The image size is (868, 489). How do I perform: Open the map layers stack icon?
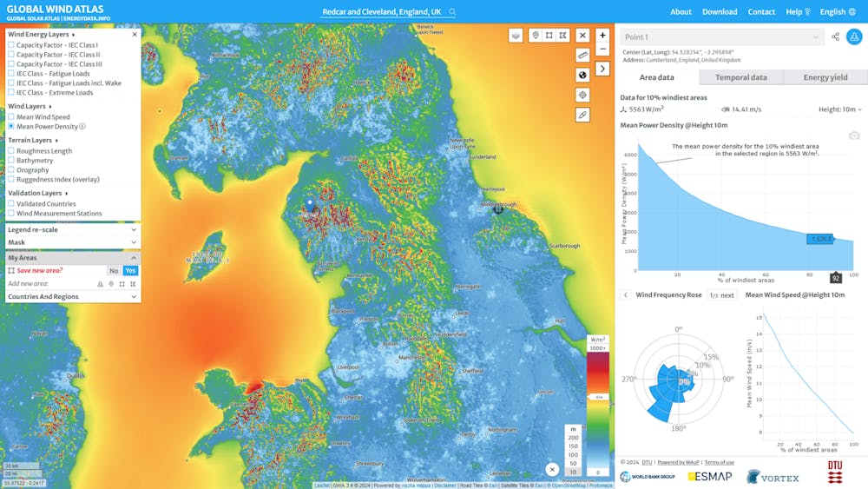(x=516, y=36)
